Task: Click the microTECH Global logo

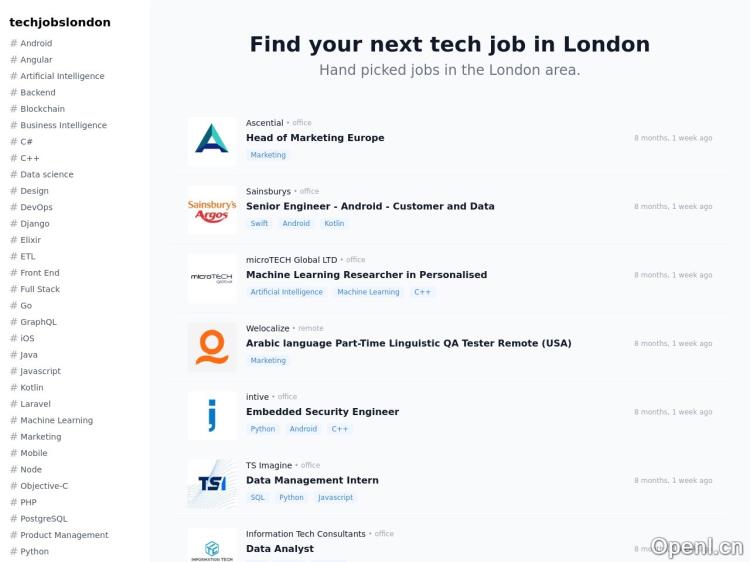Action: (212, 278)
